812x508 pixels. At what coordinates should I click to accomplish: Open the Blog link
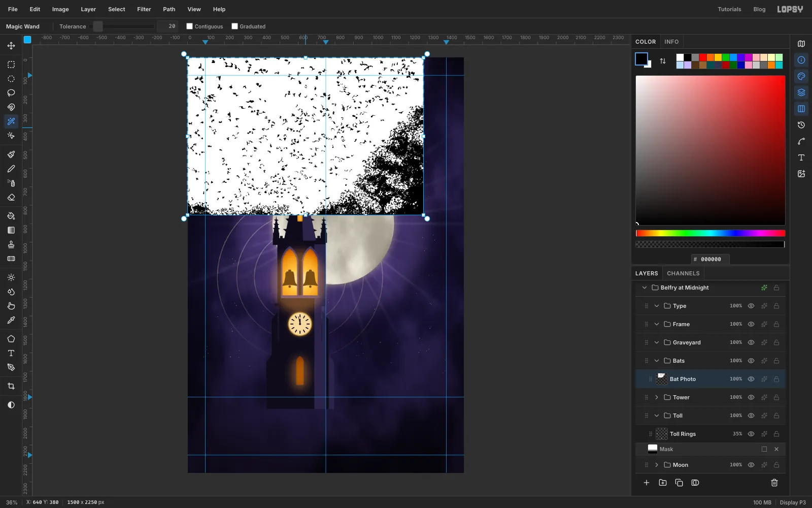click(759, 9)
